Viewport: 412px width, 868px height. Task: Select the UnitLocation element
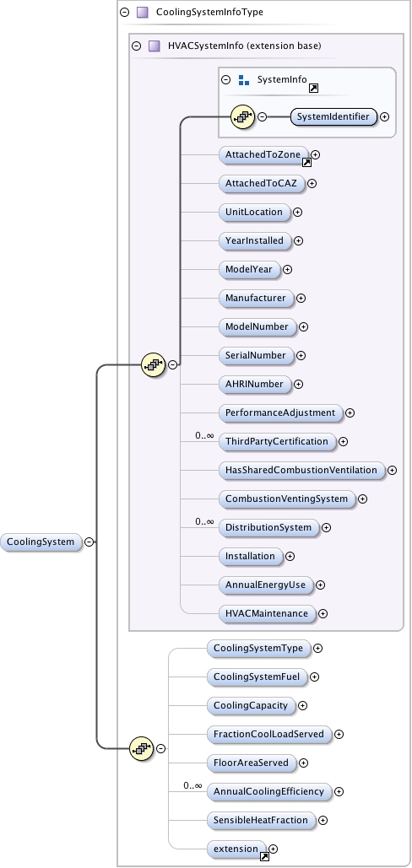(x=254, y=212)
